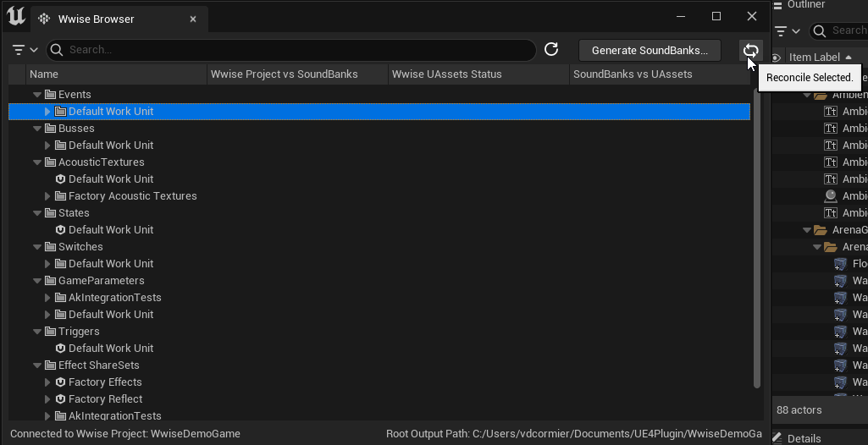Select Default Work Unit under Busses
The height and width of the screenshot is (445, 868).
click(110, 146)
